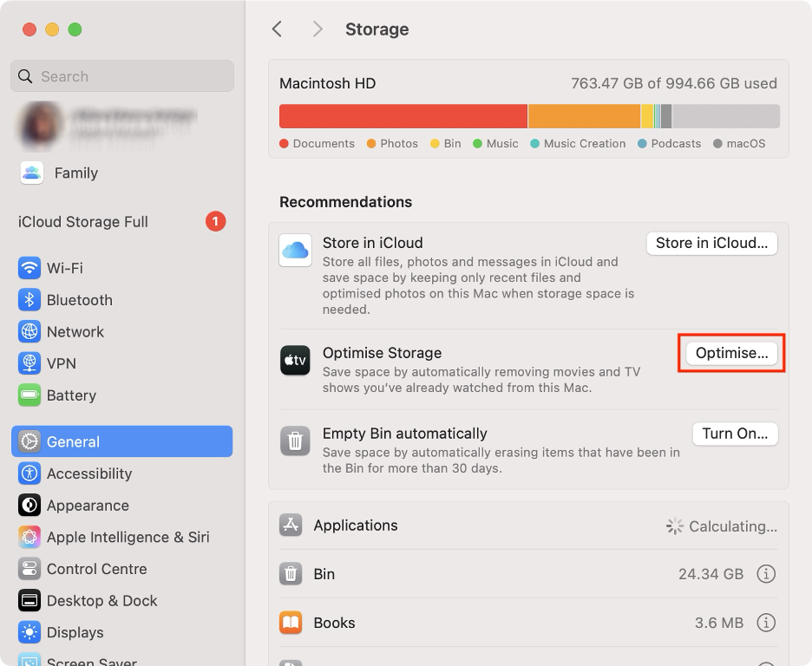This screenshot has width=812, height=666.
Task: Click the Optimise storage button
Action: pos(730,353)
